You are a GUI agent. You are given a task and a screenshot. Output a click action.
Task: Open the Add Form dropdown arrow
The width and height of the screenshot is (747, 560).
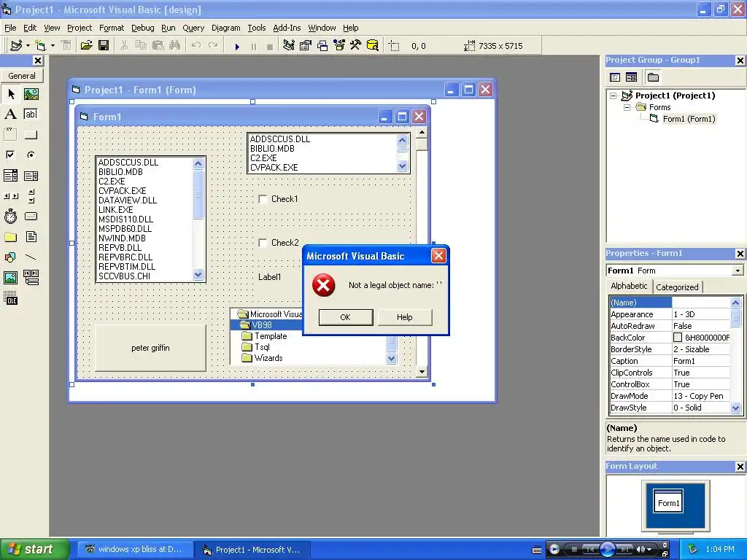pos(53,46)
